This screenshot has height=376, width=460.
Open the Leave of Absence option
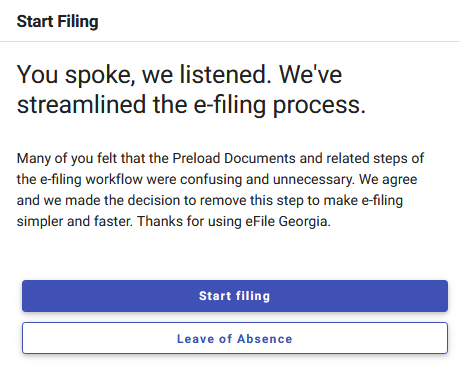235,338
